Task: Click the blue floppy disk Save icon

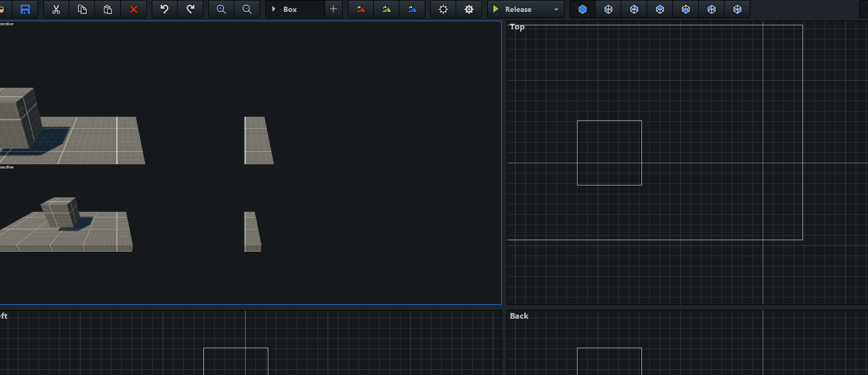Action: [25, 9]
